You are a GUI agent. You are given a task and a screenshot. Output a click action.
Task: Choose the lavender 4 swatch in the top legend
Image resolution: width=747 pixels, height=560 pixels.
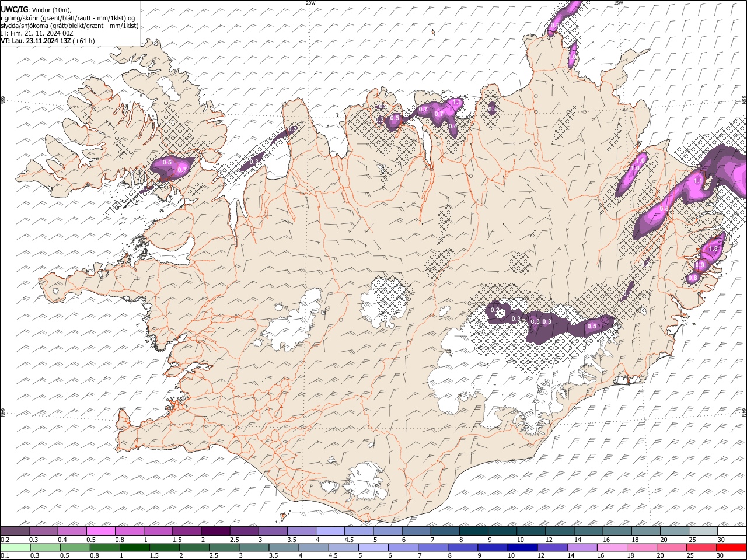(x=330, y=531)
